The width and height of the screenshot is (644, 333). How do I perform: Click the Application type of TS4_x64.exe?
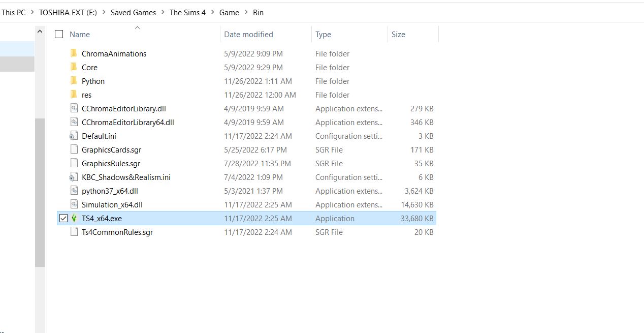335,218
